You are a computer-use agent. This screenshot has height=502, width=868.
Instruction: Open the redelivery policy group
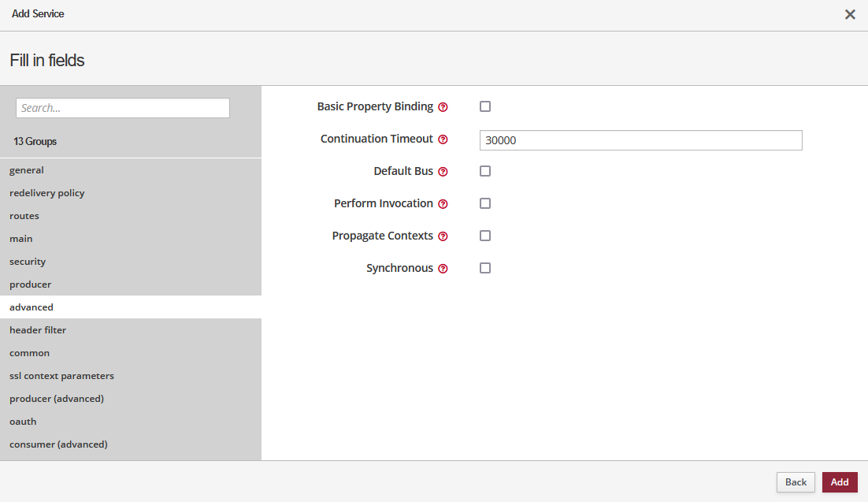[x=47, y=193]
